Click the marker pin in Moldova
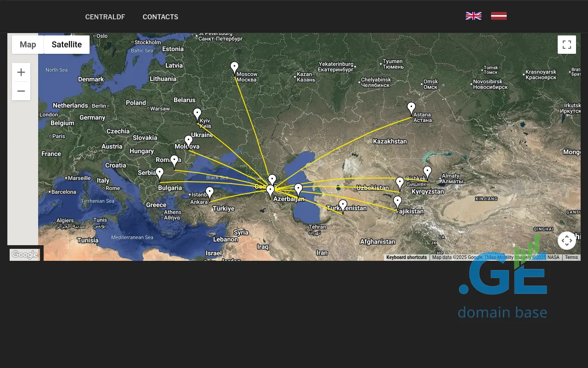Image resolution: width=588 pixels, height=368 pixels. (x=188, y=141)
